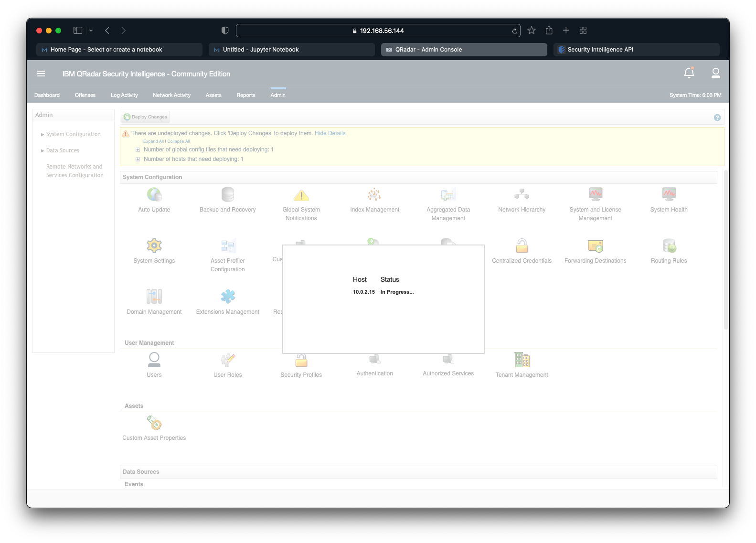Open System Settings gear icon
Image resolution: width=756 pixels, height=543 pixels.
pyautogui.click(x=154, y=245)
